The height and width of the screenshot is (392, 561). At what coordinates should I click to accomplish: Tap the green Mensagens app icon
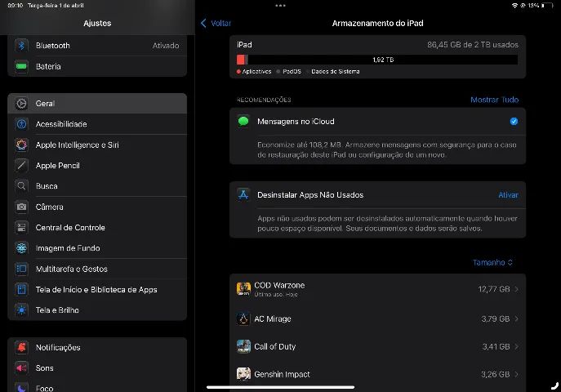pos(243,121)
